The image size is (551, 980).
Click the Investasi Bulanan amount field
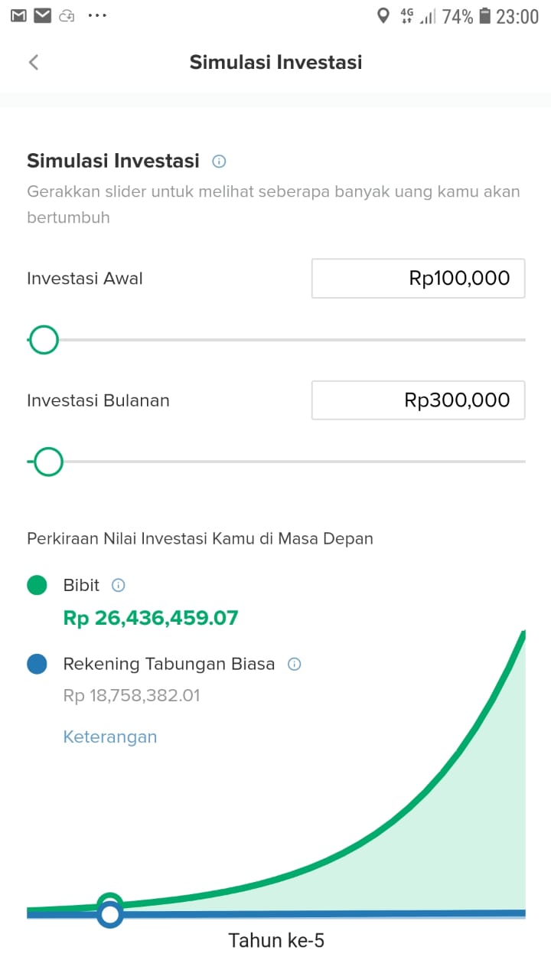coord(418,400)
